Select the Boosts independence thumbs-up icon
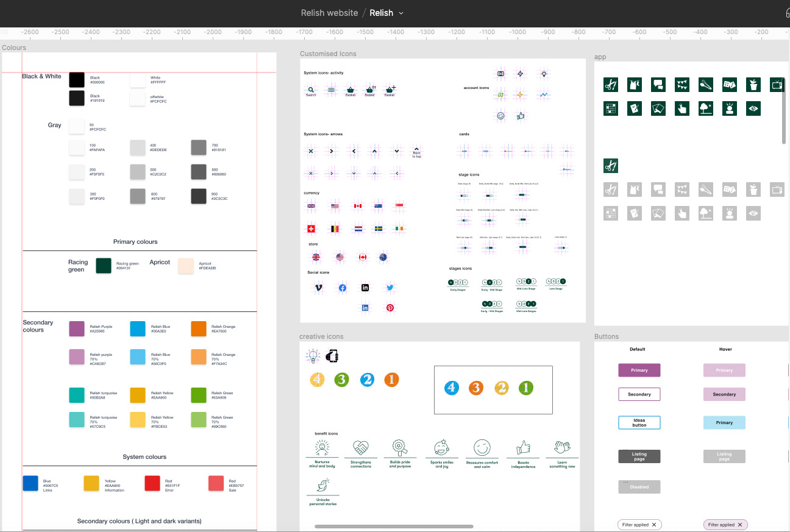 point(523,449)
